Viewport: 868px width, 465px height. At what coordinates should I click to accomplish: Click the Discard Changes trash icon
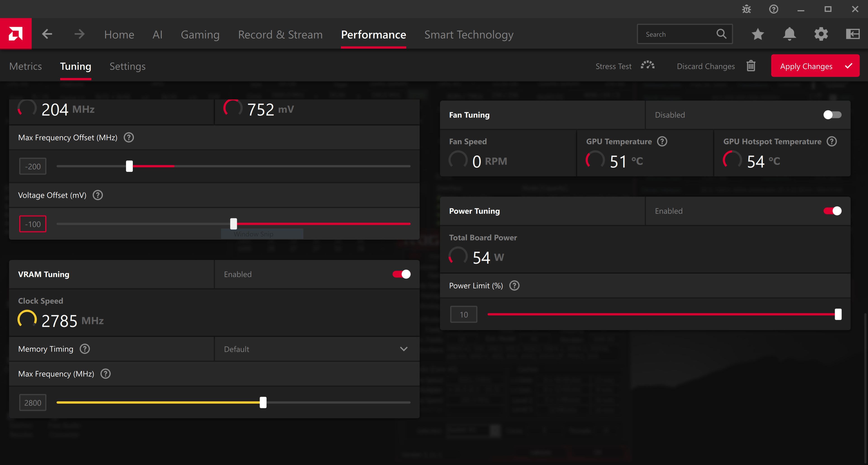pyautogui.click(x=751, y=66)
